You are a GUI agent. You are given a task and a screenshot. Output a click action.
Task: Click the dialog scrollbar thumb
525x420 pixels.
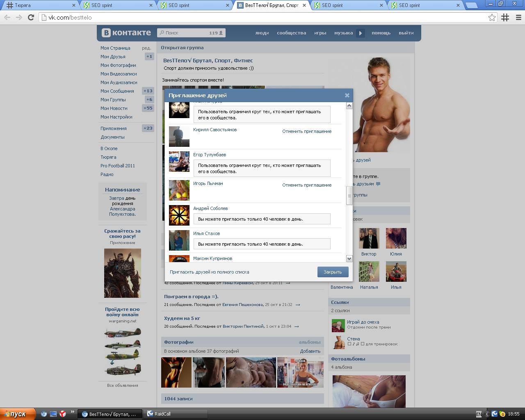pos(349,196)
